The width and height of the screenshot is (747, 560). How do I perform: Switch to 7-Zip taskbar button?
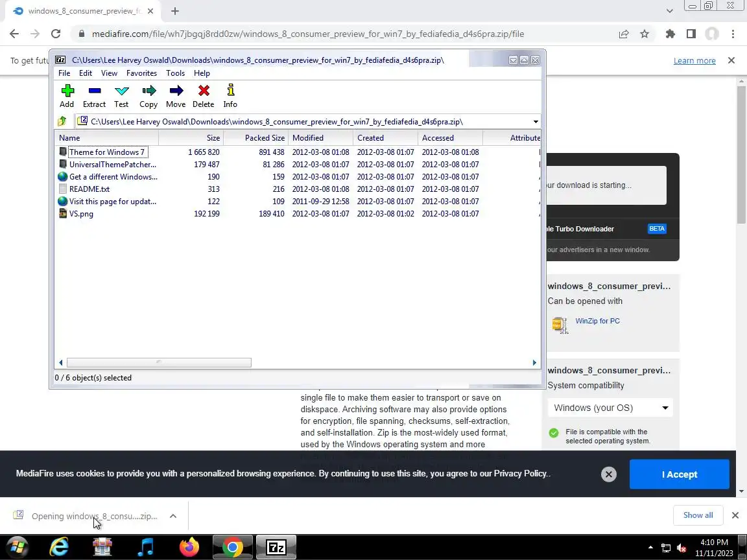tap(276, 547)
